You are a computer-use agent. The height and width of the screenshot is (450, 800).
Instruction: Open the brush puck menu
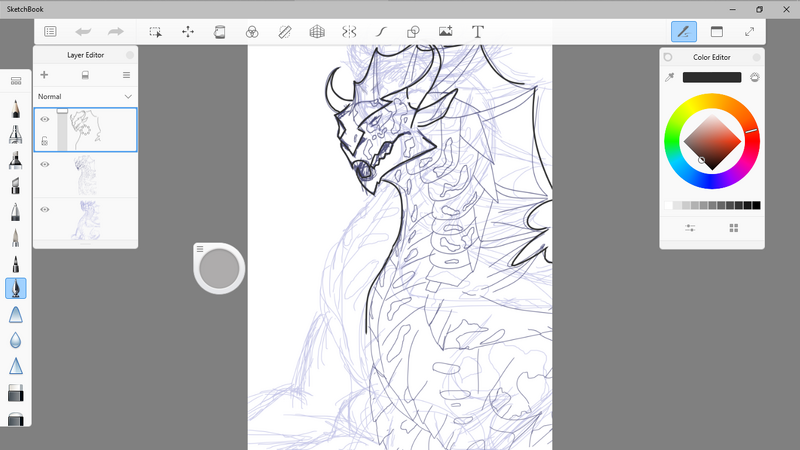pyautogui.click(x=200, y=249)
